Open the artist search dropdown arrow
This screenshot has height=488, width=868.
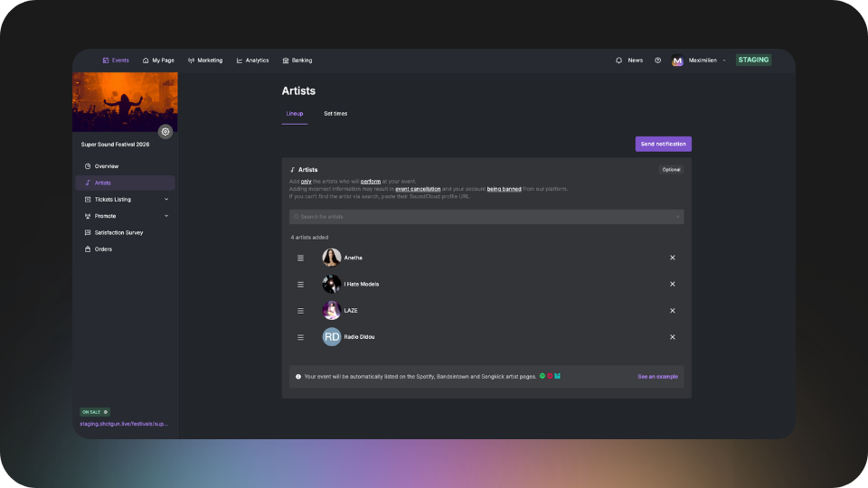(x=677, y=217)
